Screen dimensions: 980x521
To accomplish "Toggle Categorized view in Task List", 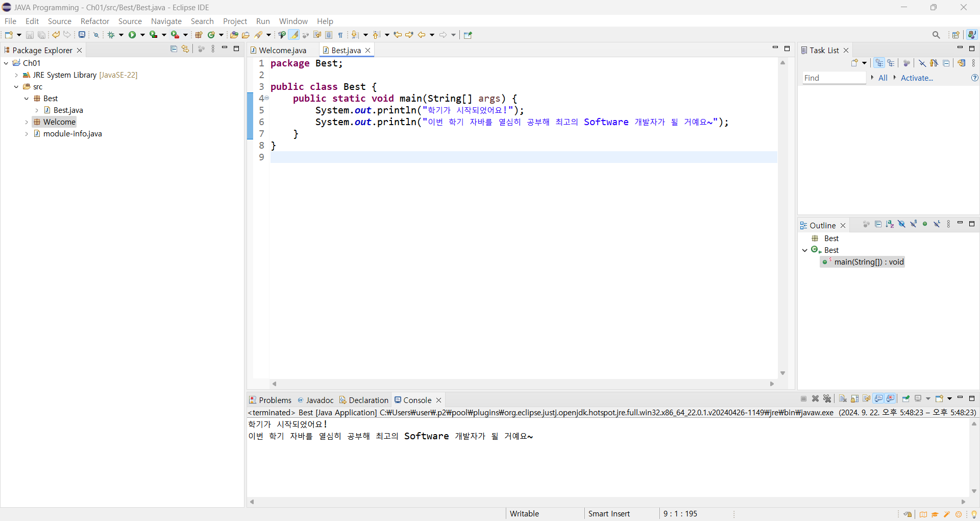I will pyautogui.click(x=879, y=63).
